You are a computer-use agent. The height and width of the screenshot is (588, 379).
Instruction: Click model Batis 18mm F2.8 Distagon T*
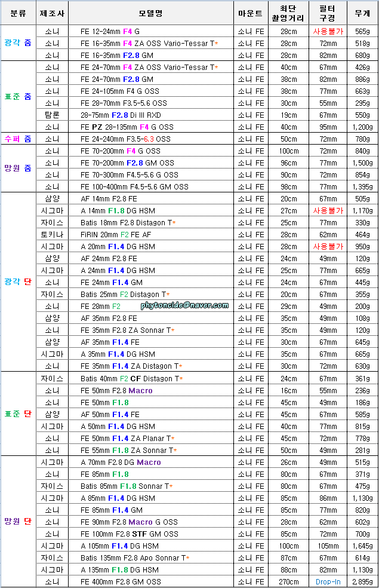coord(128,223)
